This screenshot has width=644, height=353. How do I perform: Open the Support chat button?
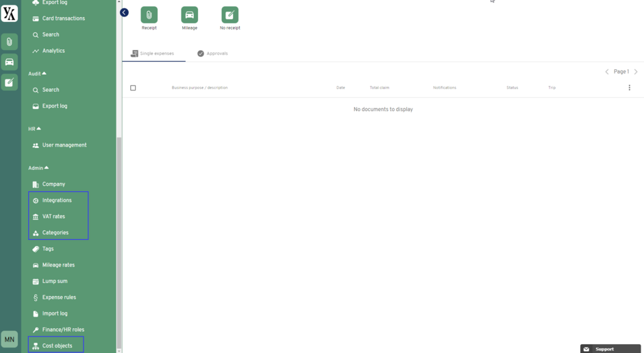point(610,349)
